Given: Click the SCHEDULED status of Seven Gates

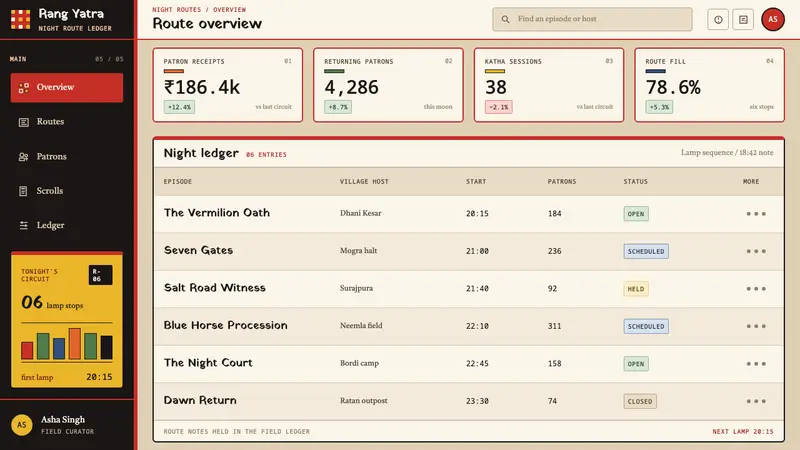Looking at the screenshot, I should pyautogui.click(x=646, y=251).
